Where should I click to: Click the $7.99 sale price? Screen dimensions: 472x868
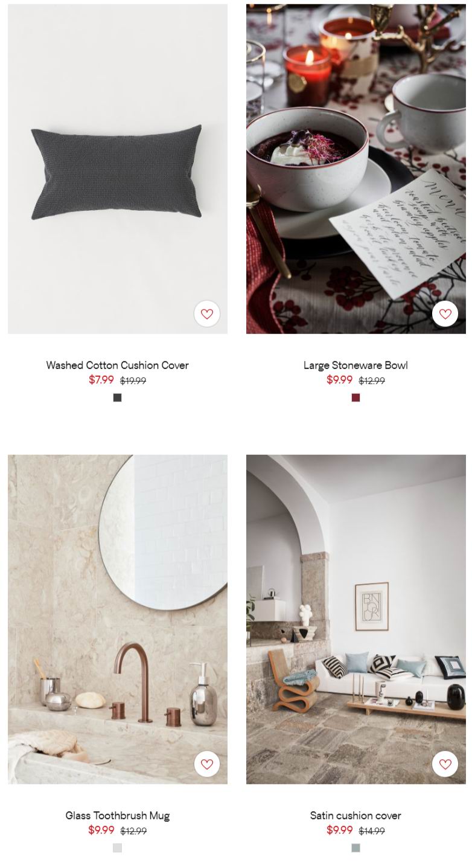click(101, 380)
